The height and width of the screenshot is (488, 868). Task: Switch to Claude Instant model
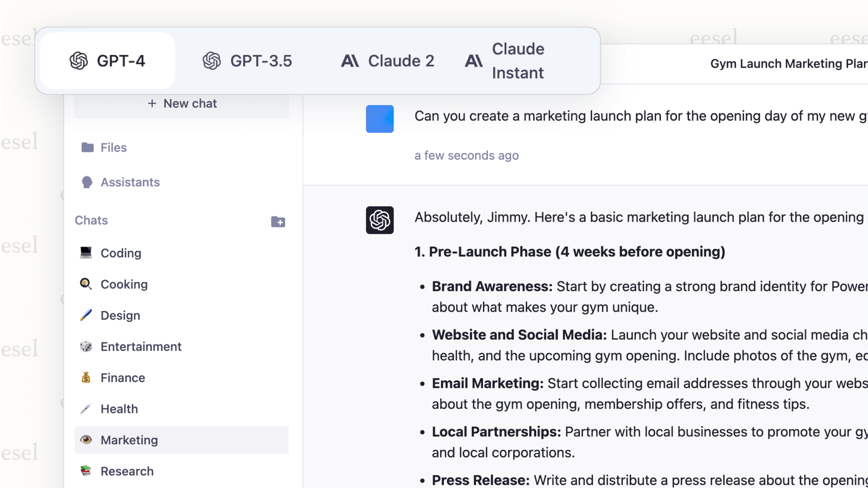(x=505, y=61)
